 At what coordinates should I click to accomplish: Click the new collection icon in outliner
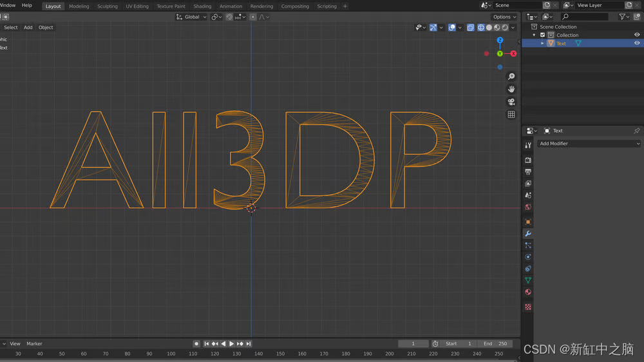click(637, 17)
